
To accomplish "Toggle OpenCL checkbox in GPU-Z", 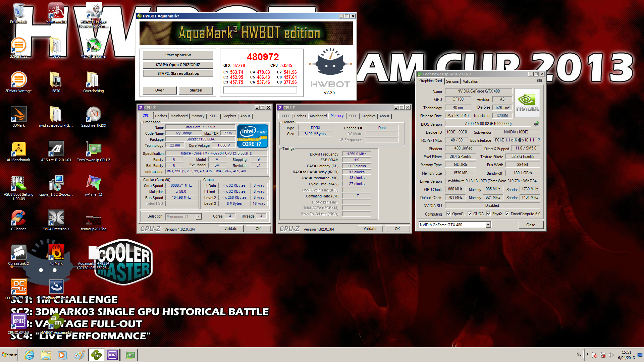I will coord(448,214).
